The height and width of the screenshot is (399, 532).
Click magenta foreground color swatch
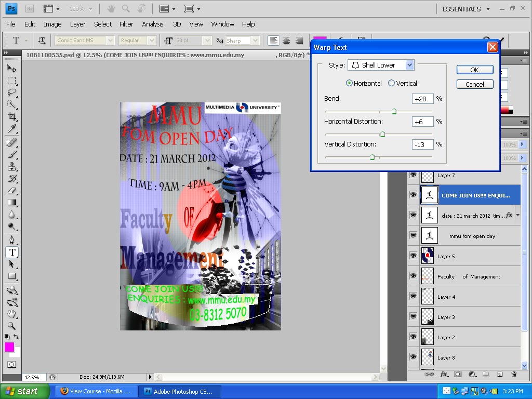click(9, 347)
